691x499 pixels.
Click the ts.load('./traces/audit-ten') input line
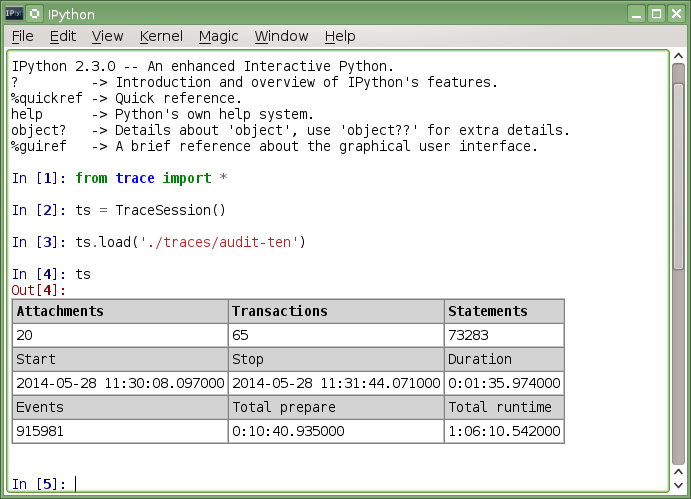point(190,242)
